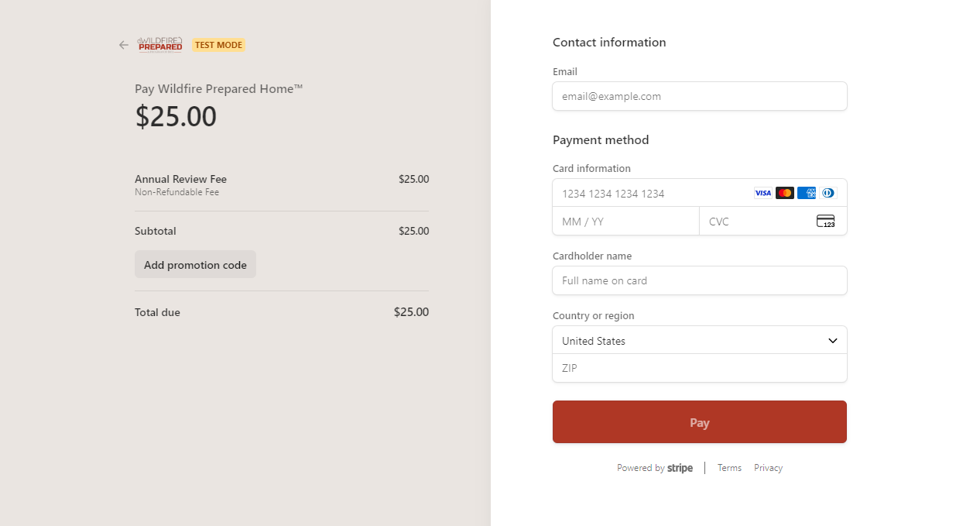Click the American Express icon

807,193
